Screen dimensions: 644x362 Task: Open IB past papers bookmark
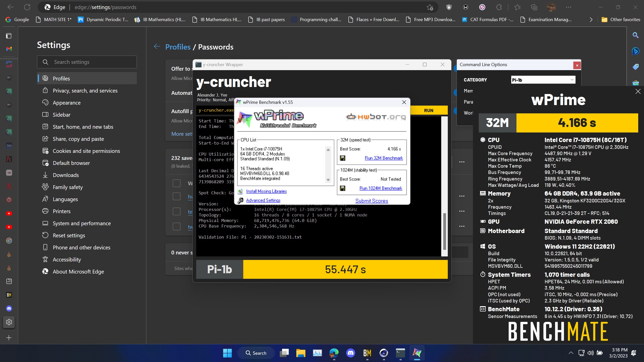(266, 20)
